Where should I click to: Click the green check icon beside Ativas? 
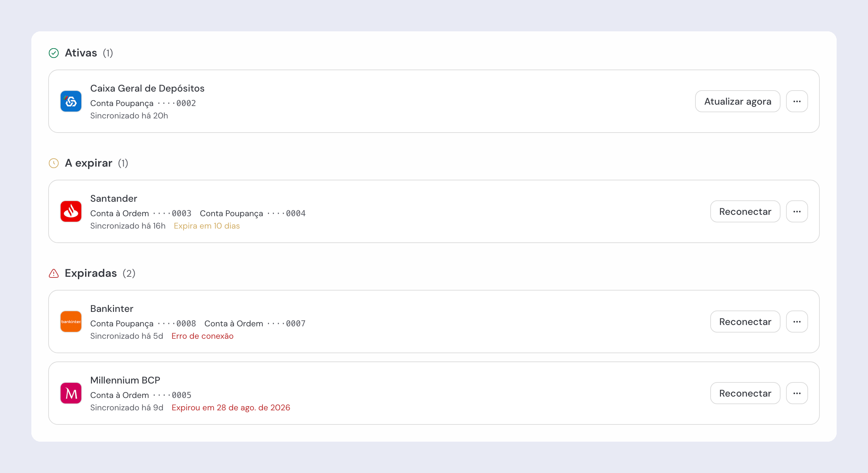click(54, 53)
